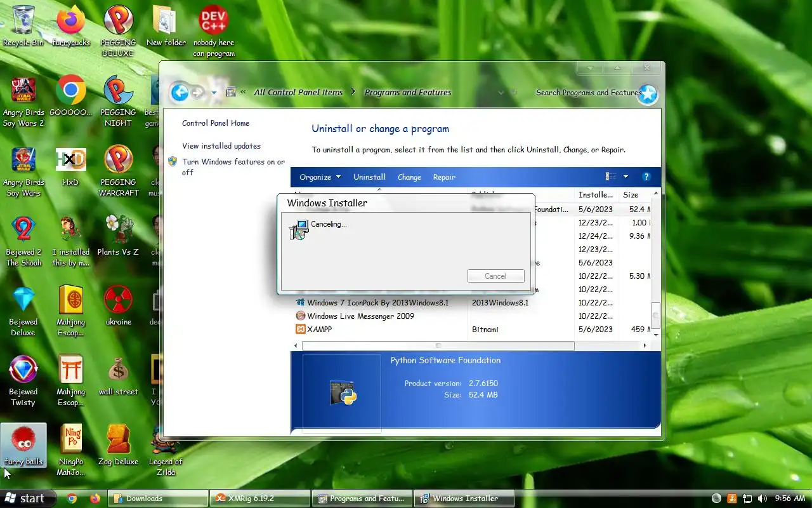
Task: Focus the Search Programs and Features field
Action: [587, 93]
